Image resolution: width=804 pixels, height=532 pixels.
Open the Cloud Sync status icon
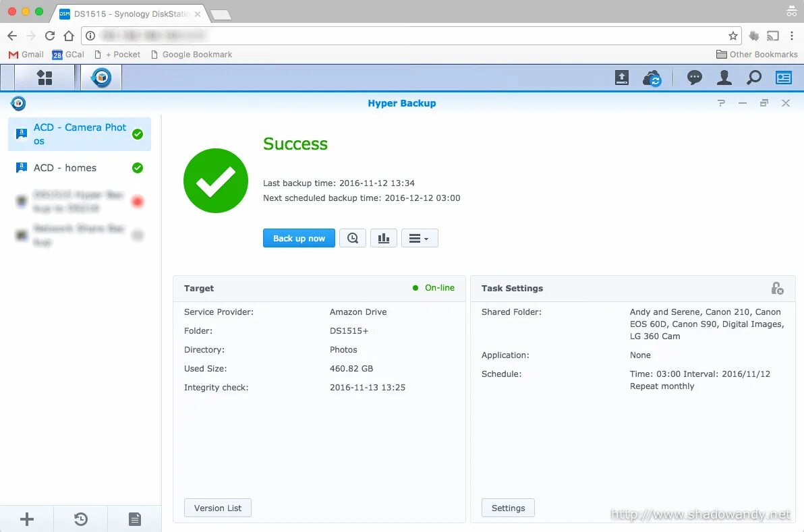(652, 78)
